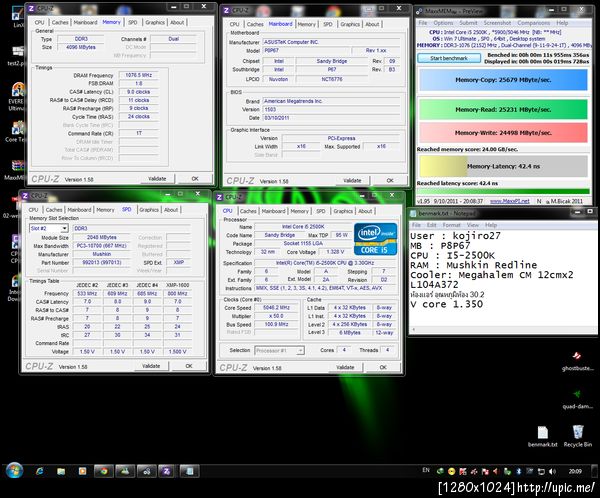The image size is (600, 498).
Task: Click the Notepad horizontal scrollbar
Action: [502, 329]
